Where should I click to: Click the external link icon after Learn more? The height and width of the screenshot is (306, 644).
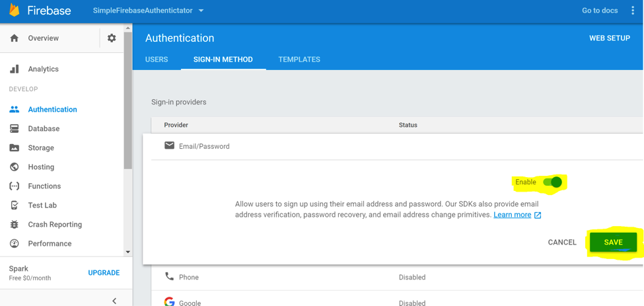538,215
